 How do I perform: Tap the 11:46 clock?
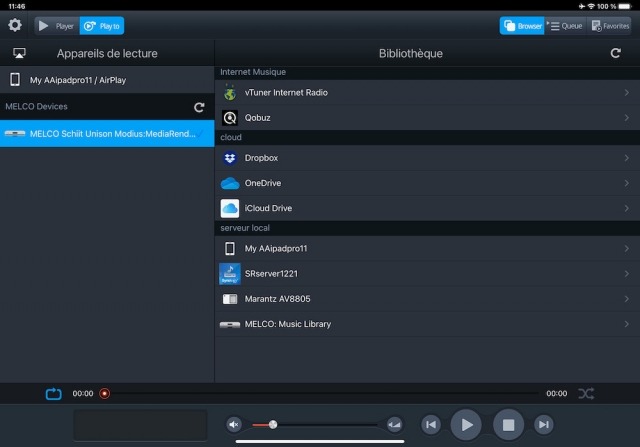click(17, 6)
